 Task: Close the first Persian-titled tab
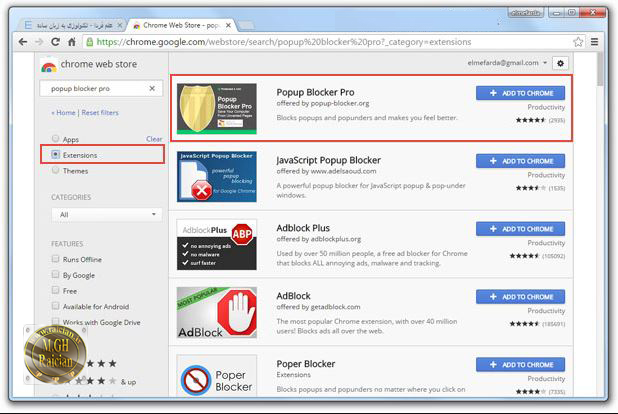120,25
